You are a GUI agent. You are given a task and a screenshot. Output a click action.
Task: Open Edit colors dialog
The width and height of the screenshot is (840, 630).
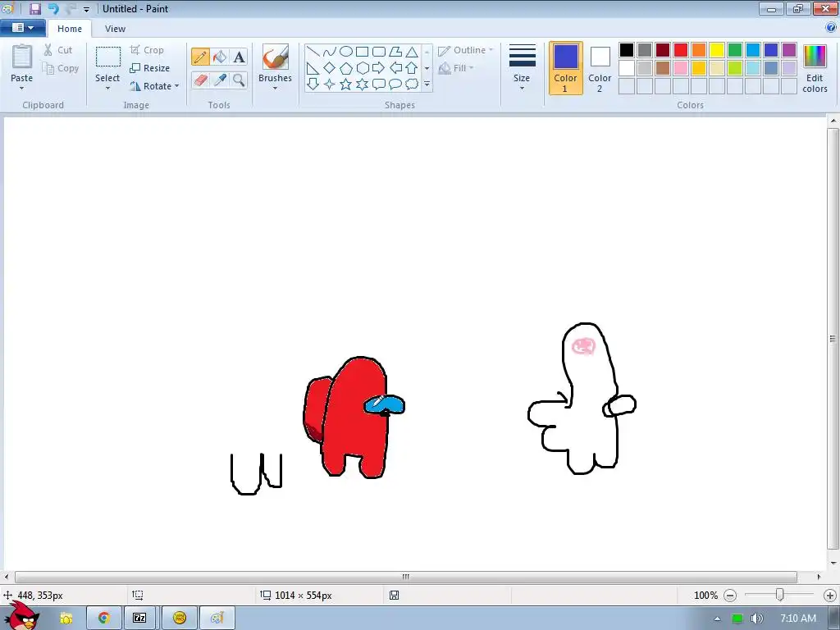click(815, 69)
